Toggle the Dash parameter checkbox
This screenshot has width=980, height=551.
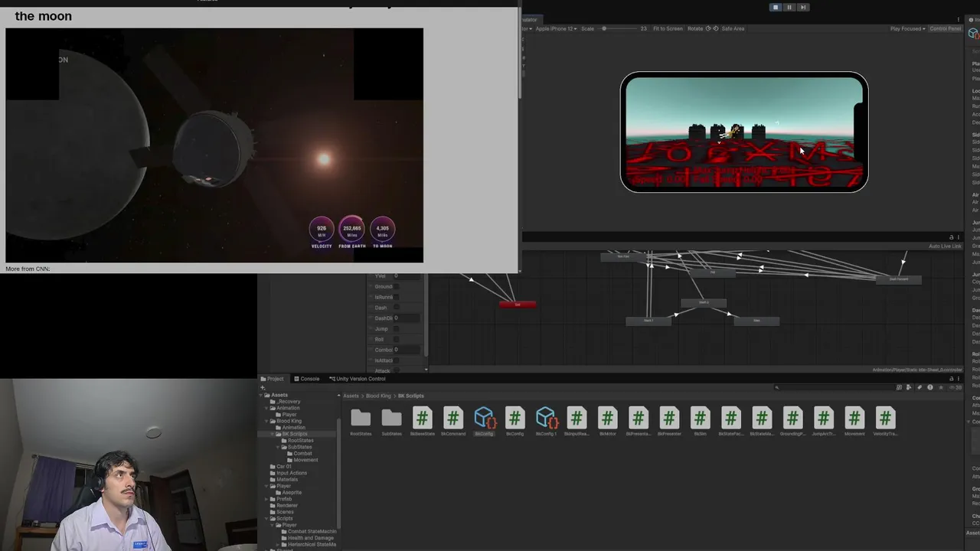pyautogui.click(x=396, y=308)
